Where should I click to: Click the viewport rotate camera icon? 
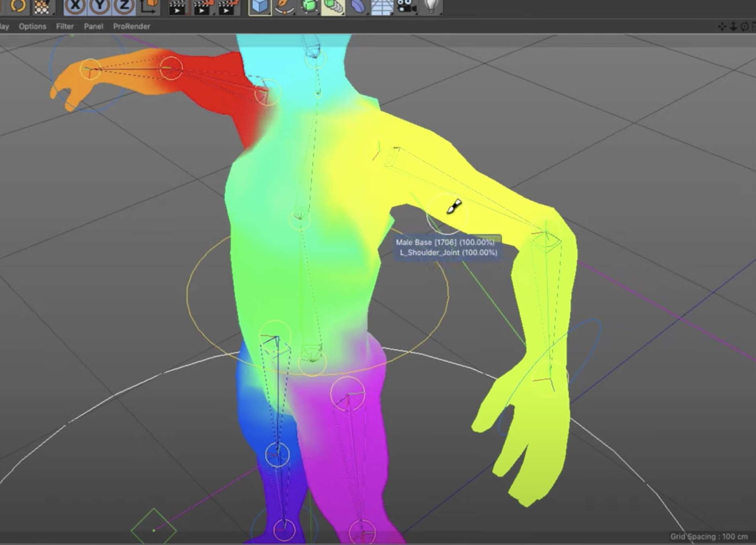[744, 27]
